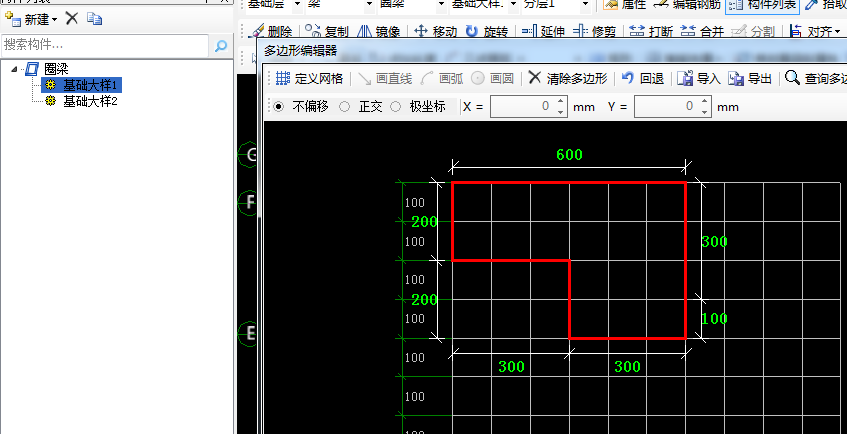Select the 不偏移 radio button
Screen dimensions: 847x434
(279, 106)
